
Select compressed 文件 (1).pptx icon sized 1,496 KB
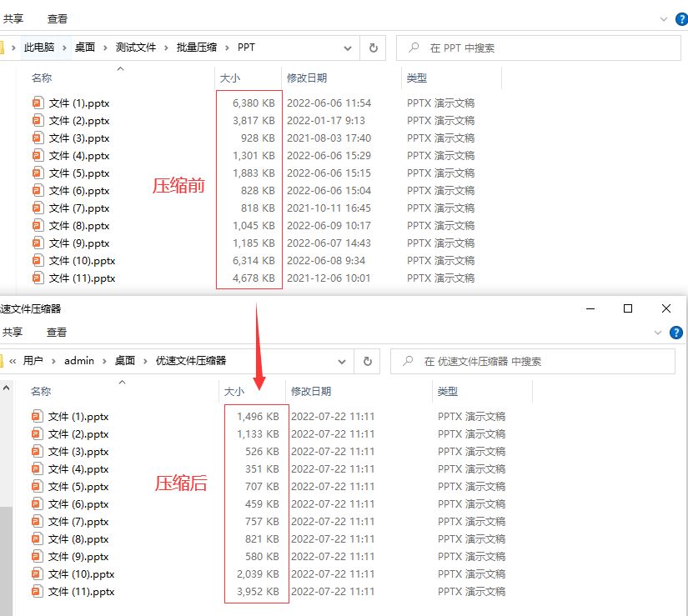(37, 416)
